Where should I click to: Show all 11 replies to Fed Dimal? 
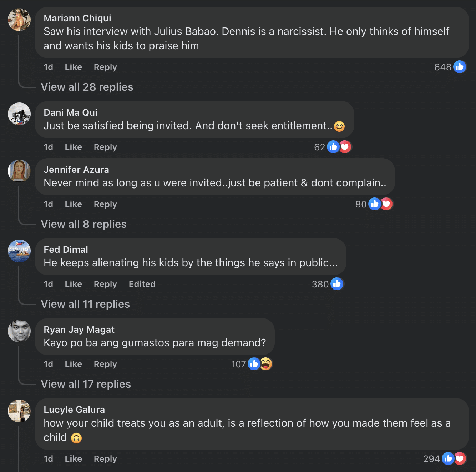85,304
